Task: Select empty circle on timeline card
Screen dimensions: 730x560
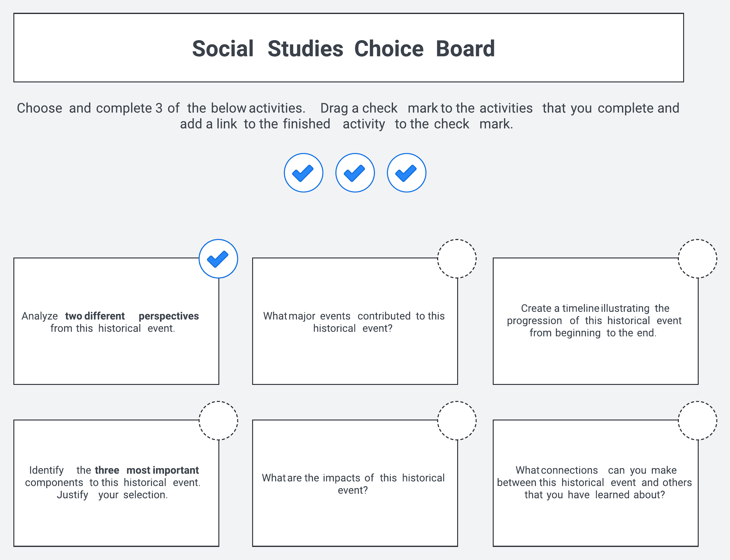Action: [697, 259]
